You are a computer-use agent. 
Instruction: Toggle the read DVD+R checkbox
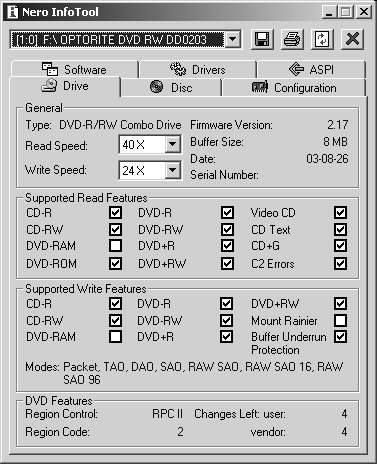(x=227, y=246)
